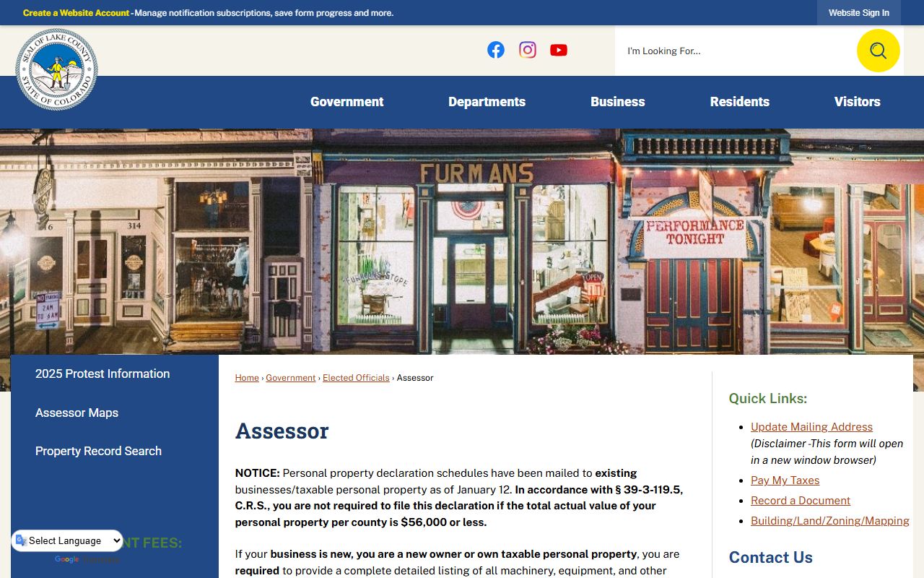
Task: Open the Residents menu
Action: click(740, 102)
